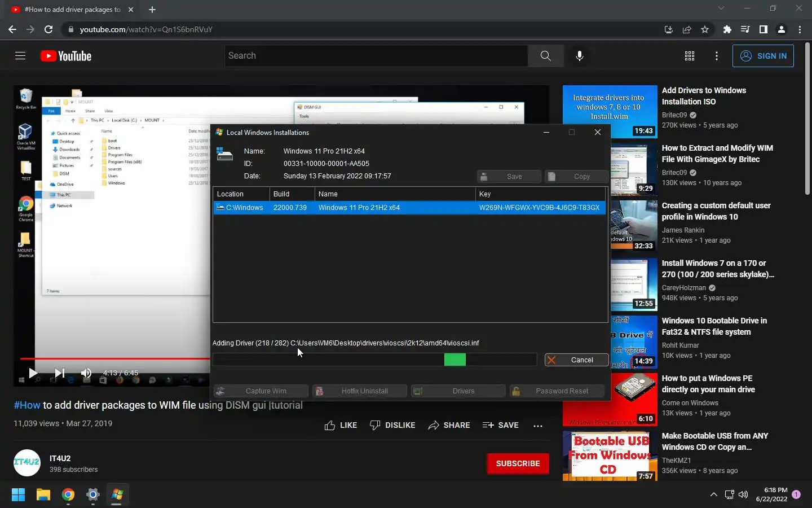Click the Location column header
The image size is (812, 508).
click(x=241, y=194)
